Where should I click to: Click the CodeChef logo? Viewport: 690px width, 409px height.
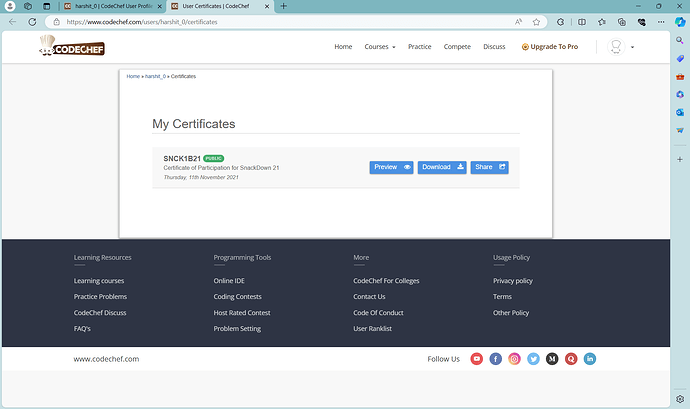tap(72, 46)
